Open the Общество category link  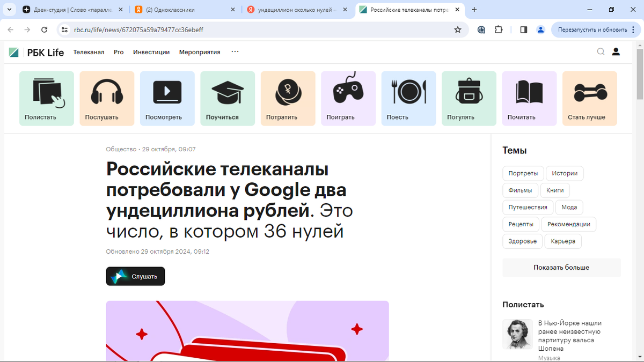(121, 149)
